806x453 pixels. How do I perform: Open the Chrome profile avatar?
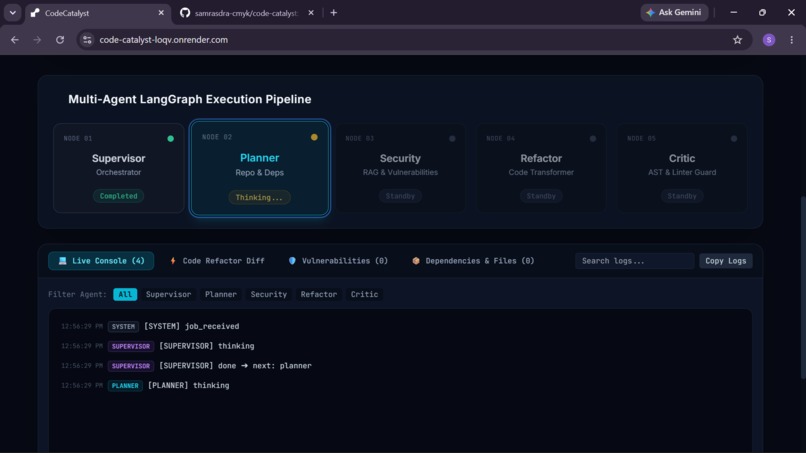pos(769,40)
